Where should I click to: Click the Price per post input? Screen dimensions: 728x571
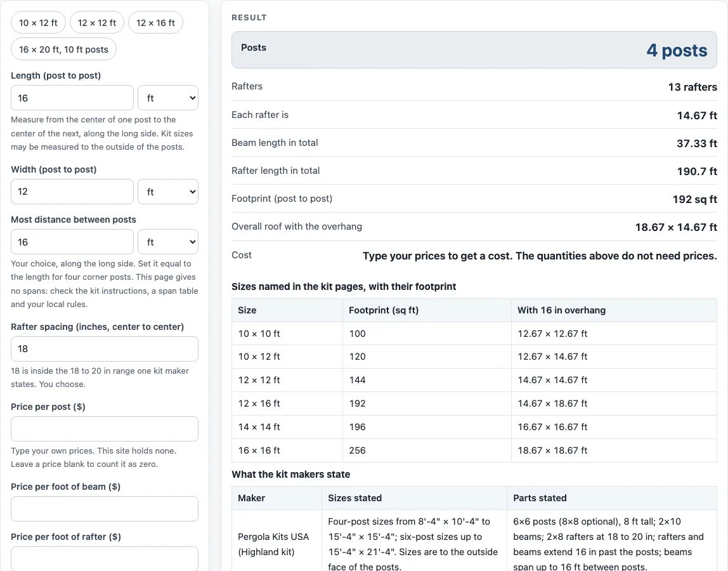pyautogui.click(x=105, y=429)
